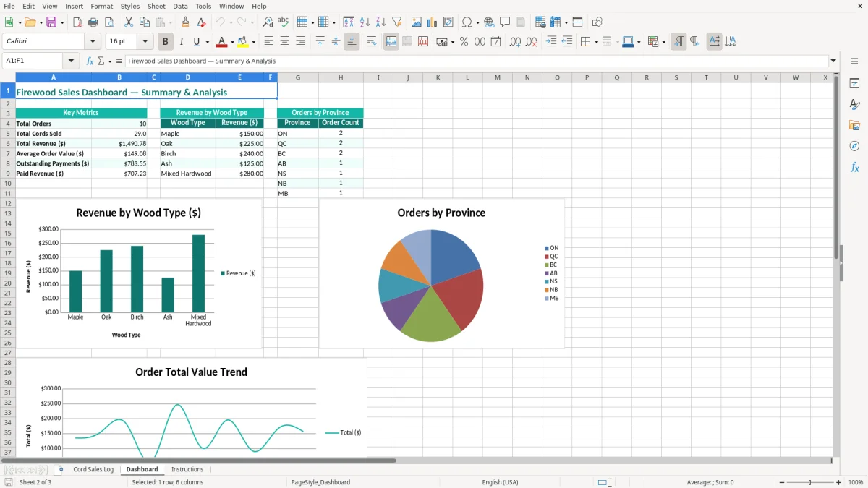Open Insert Special Character dropdown arrow
Image resolution: width=868 pixels, height=488 pixels.
tap(478, 22)
